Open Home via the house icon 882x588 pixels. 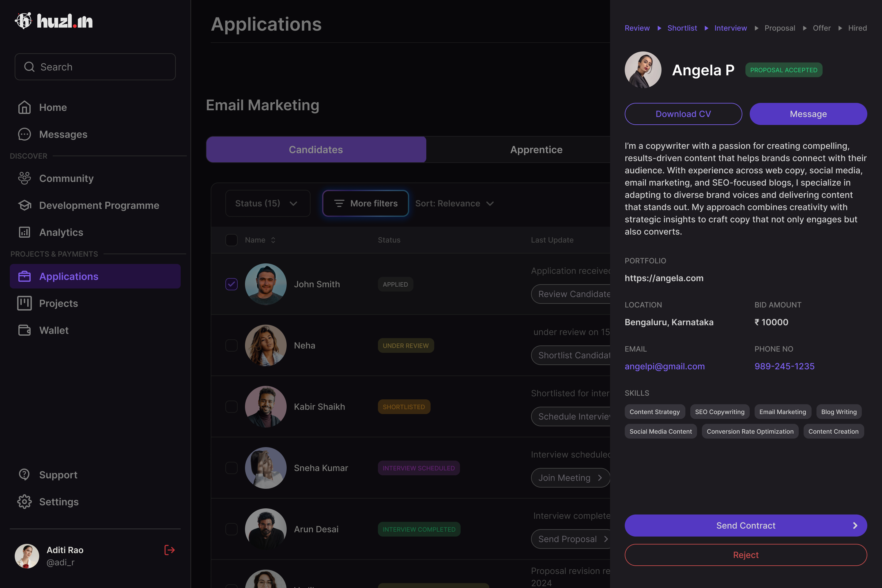click(x=24, y=107)
